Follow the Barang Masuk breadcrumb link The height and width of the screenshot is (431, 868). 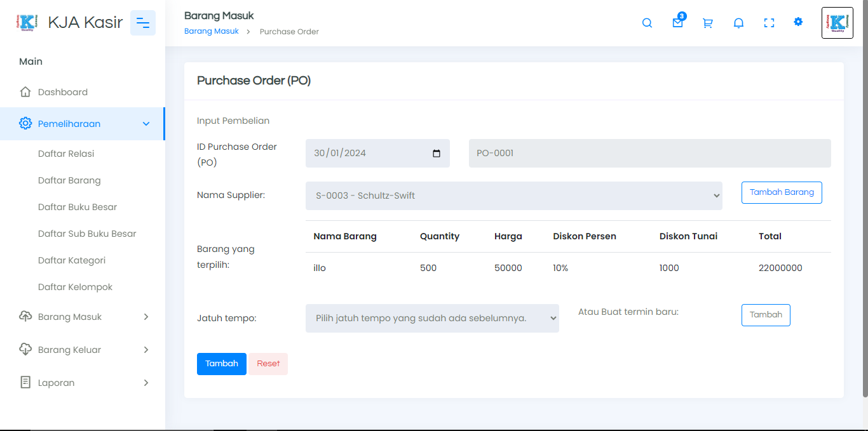click(212, 31)
